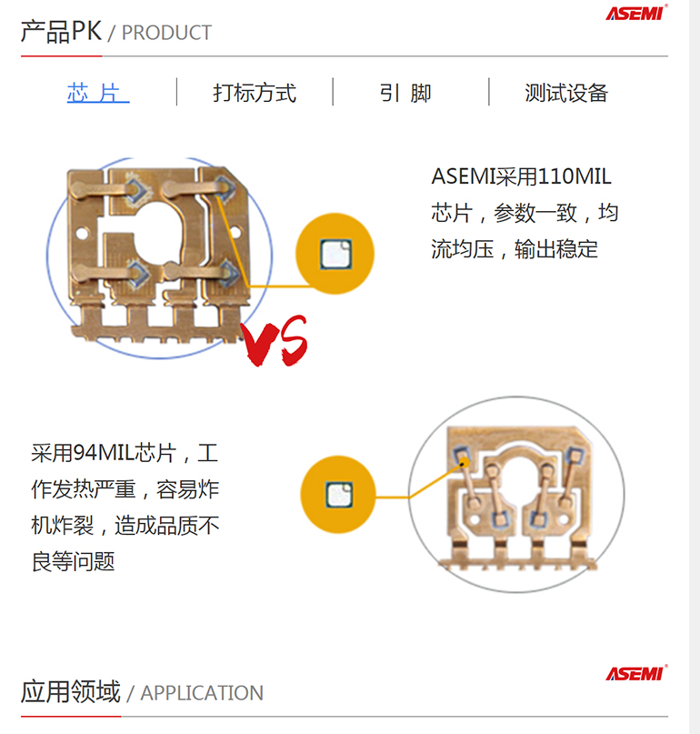Open the 芯片 chip tab link
The height and width of the screenshot is (734, 700).
point(98,93)
